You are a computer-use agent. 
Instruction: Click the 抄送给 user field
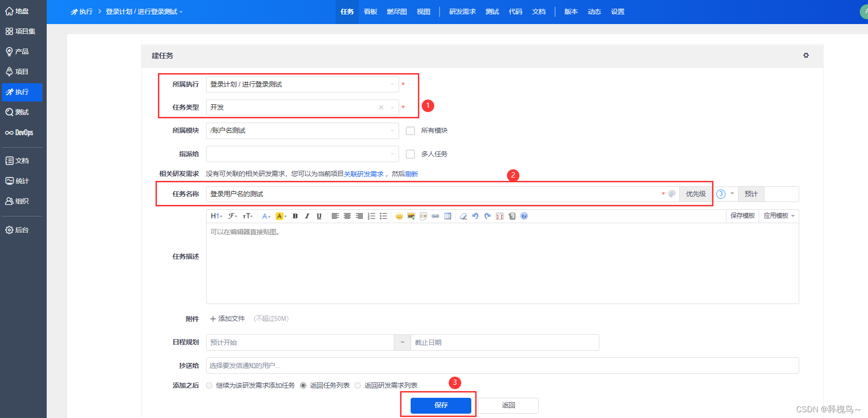pos(502,366)
